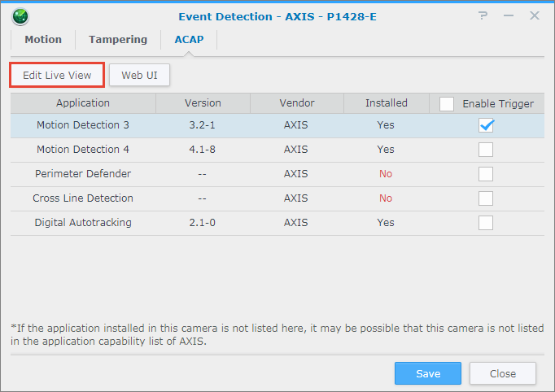Screen dimensions: 555x392
Task: Enable trigger for Motion Detection 4
Action: 486,150
